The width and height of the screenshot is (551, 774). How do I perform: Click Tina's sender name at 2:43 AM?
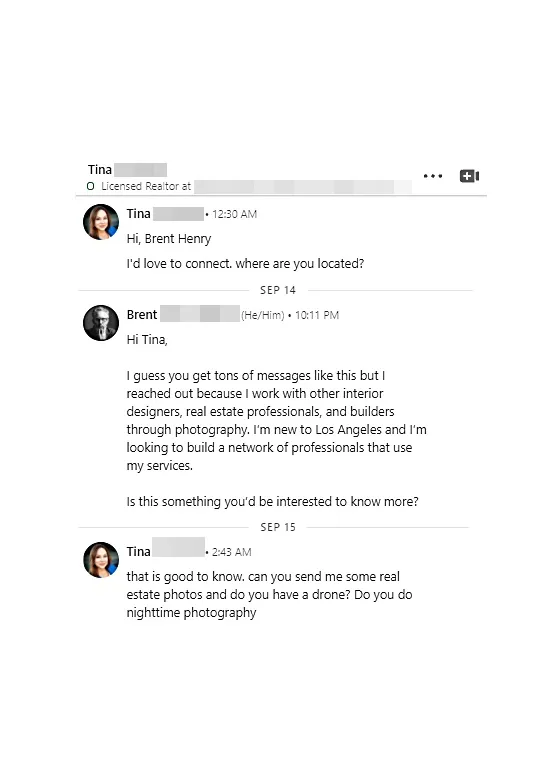(138, 551)
